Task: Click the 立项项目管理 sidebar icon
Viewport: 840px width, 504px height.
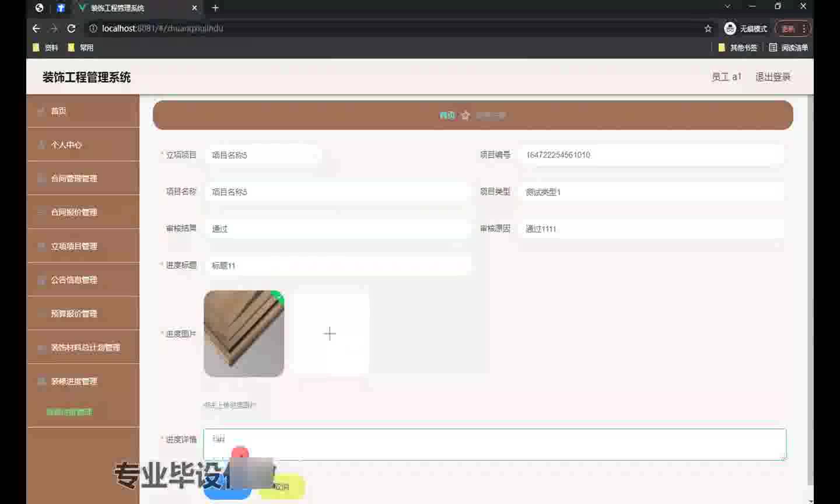Action: pyautogui.click(x=41, y=246)
